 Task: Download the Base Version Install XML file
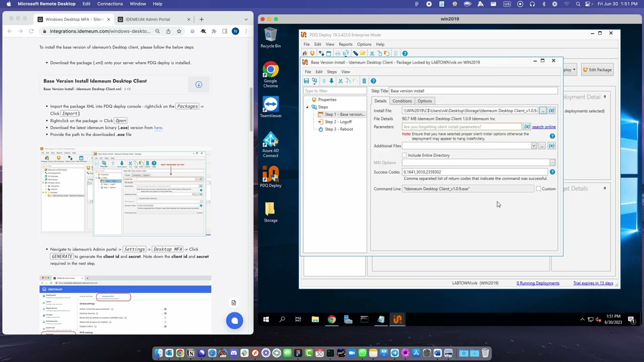[x=199, y=84]
